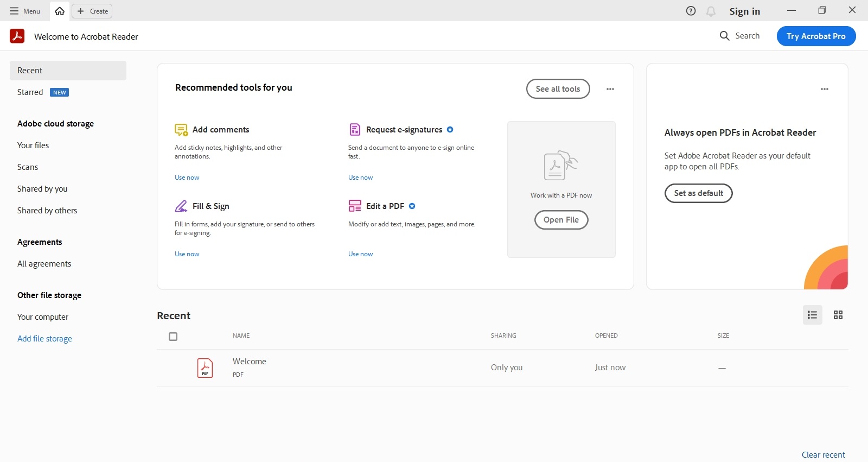Select Starred in the sidebar

click(30, 92)
